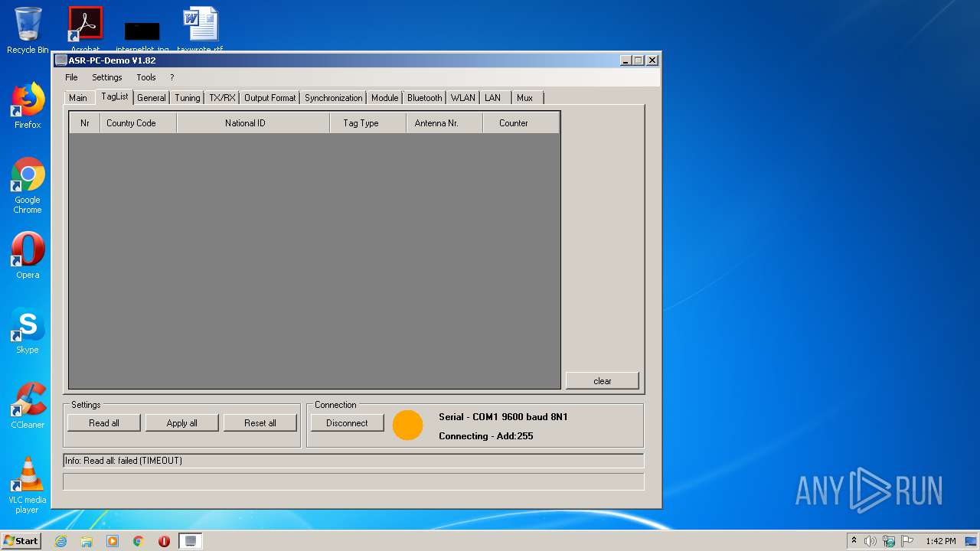Open Skype desktop shortcut
This screenshot has width=980, height=551.
[28, 331]
